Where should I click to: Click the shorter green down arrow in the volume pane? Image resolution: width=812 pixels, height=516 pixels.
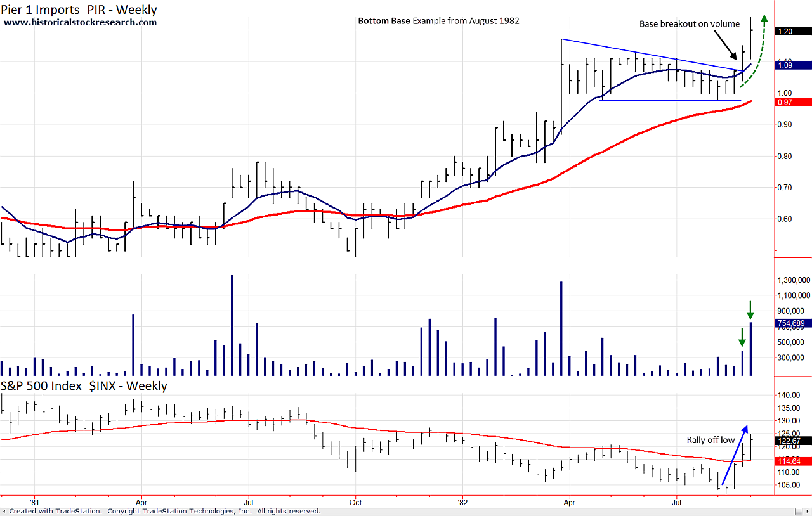pyautogui.click(x=742, y=337)
